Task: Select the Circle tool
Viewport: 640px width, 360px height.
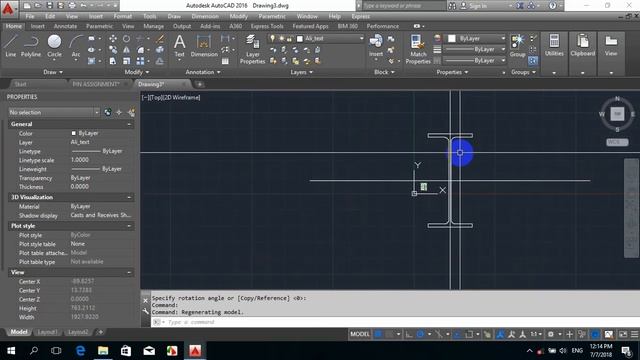Action: click(x=54, y=46)
